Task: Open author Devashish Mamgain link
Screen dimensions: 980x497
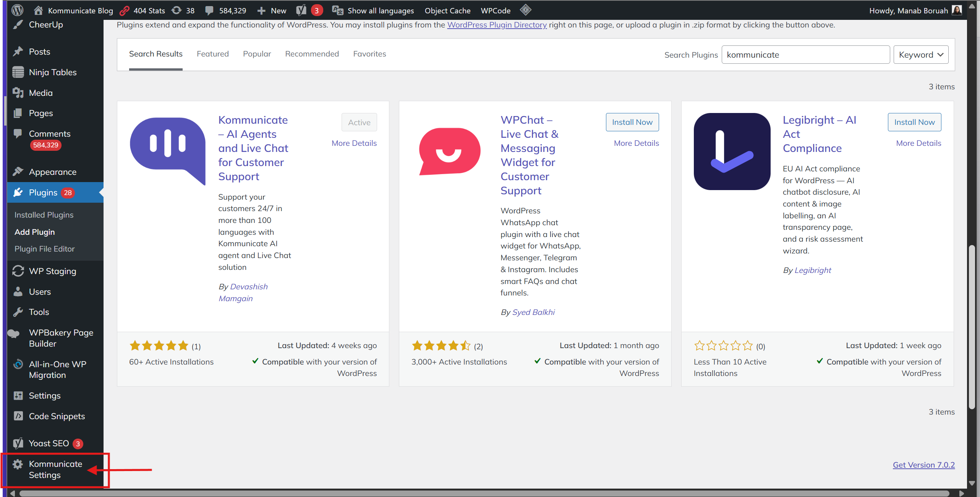Action: [x=243, y=292]
